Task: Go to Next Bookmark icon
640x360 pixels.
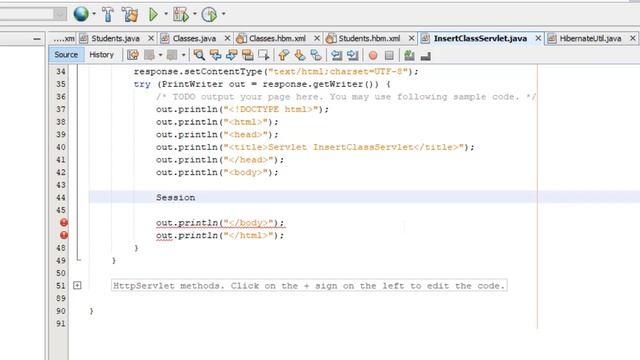Action: 300,55
